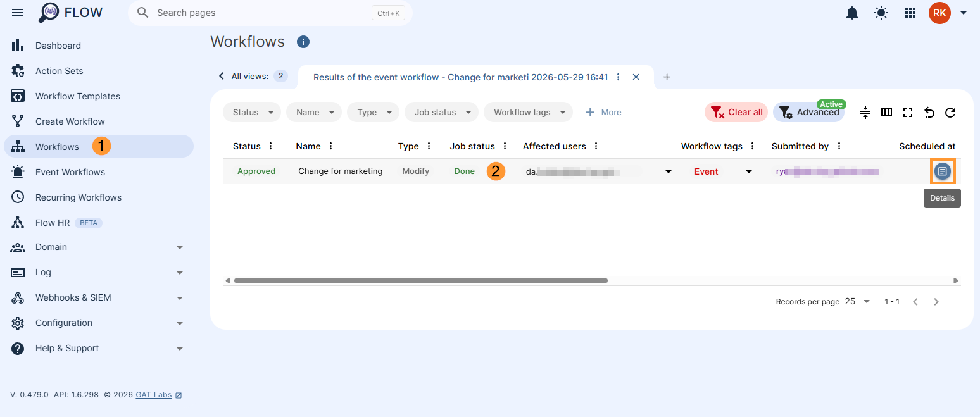Viewport: 980px width, 417px height.
Task: Open Workflow Templates page
Action: pyautogui.click(x=98, y=96)
